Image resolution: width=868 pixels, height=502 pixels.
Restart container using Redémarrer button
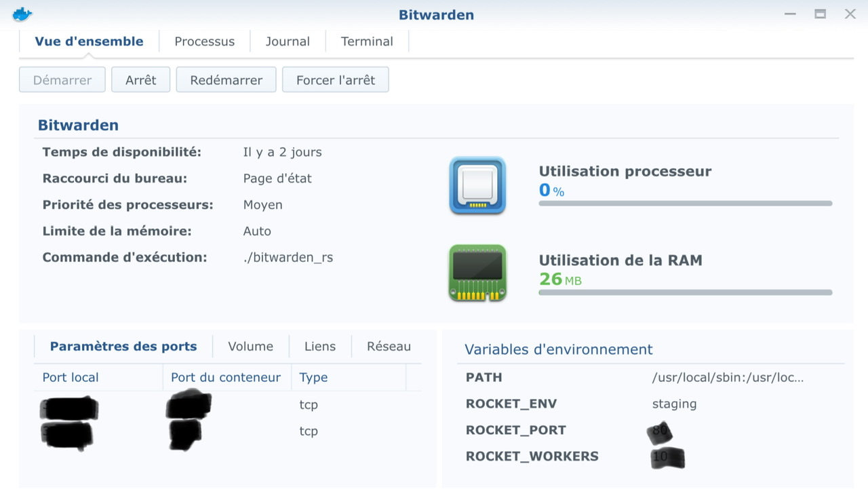226,80
